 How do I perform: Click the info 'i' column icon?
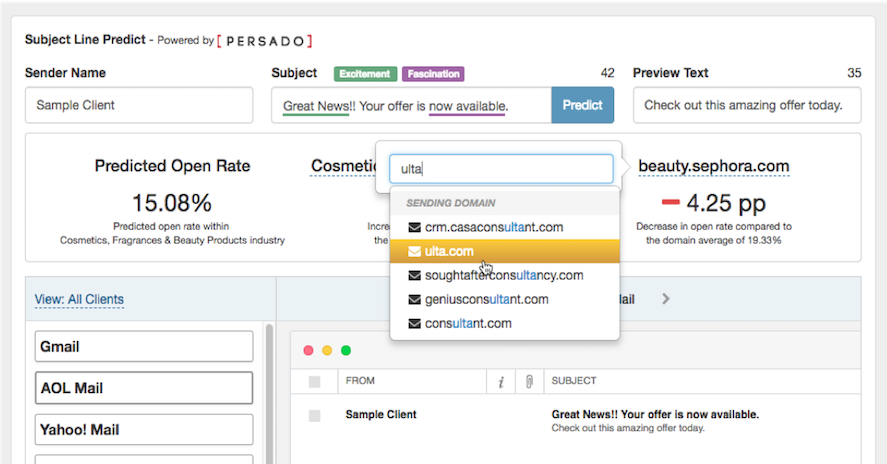pyautogui.click(x=501, y=383)
